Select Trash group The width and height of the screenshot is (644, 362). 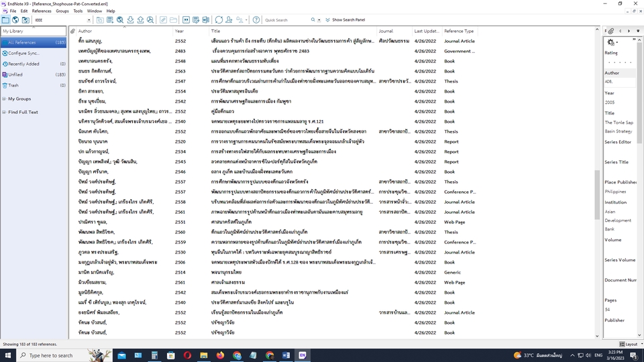pos(34,85)
